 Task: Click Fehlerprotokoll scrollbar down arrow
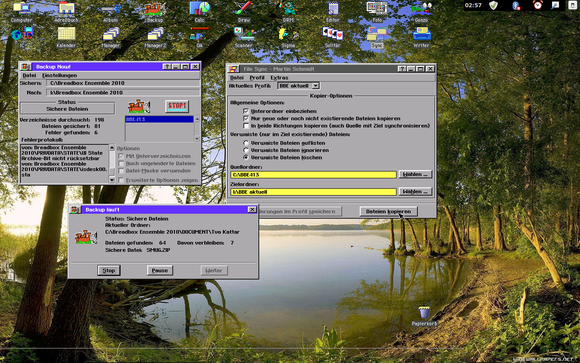pyautogui.click(x=112, y=179)
